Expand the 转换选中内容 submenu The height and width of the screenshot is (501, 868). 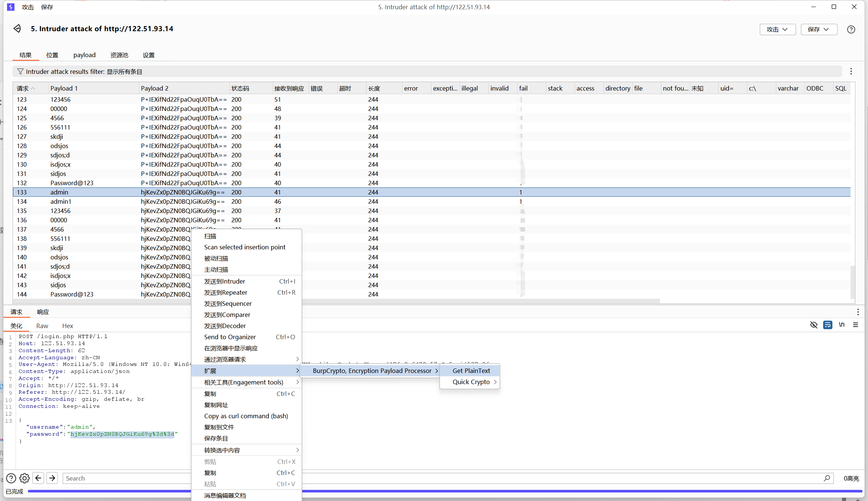click(x=247, y=450)
